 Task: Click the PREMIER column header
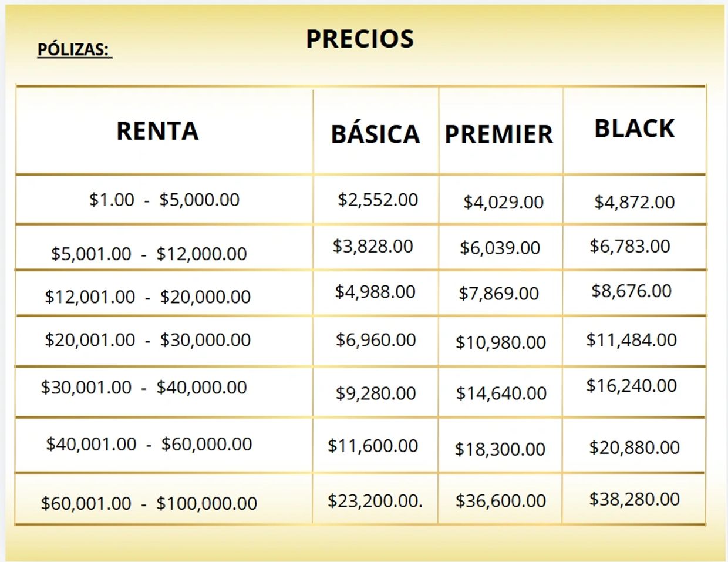coord(499,134)
